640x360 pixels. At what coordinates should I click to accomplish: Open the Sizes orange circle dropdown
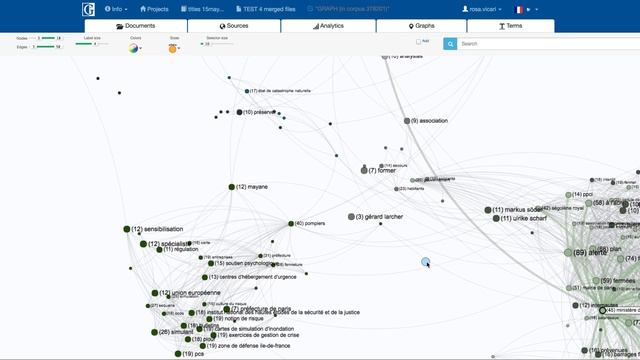tap(174, 49)
